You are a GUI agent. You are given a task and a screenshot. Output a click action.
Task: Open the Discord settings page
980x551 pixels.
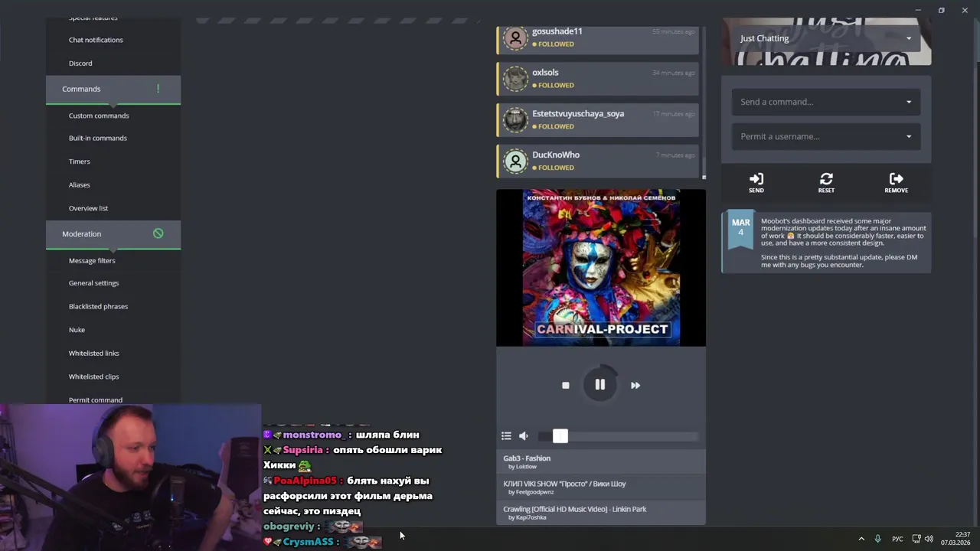click(80, 64)
